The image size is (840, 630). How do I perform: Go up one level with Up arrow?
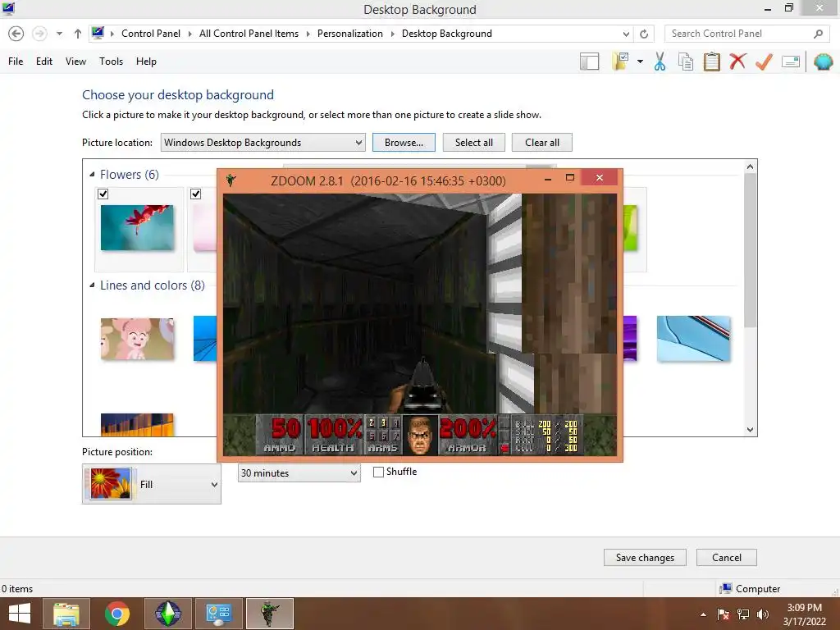click(78, 34)
